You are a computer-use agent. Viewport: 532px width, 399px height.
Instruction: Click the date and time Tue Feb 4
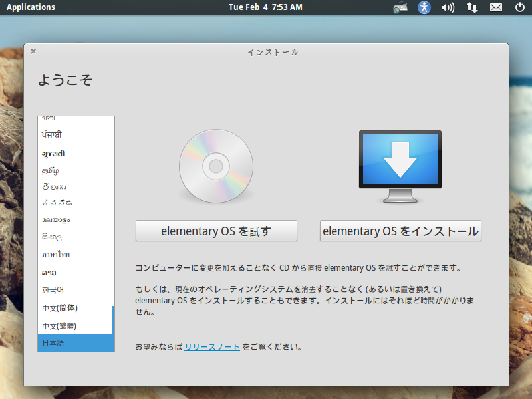click(x=265, y=7)
